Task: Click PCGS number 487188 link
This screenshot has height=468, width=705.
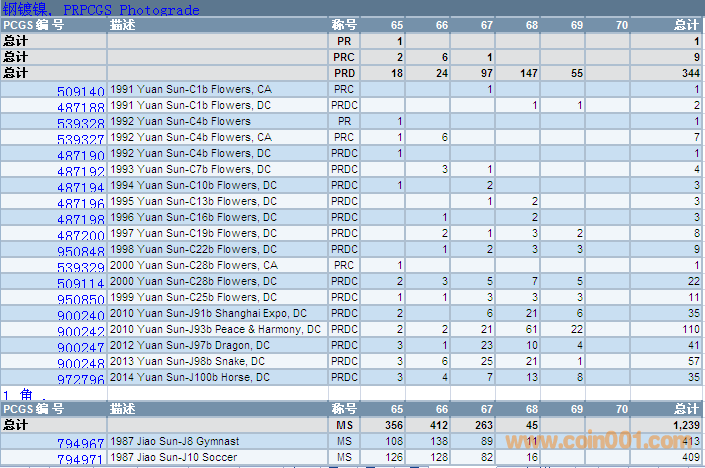Action: (x=81, y=107)
